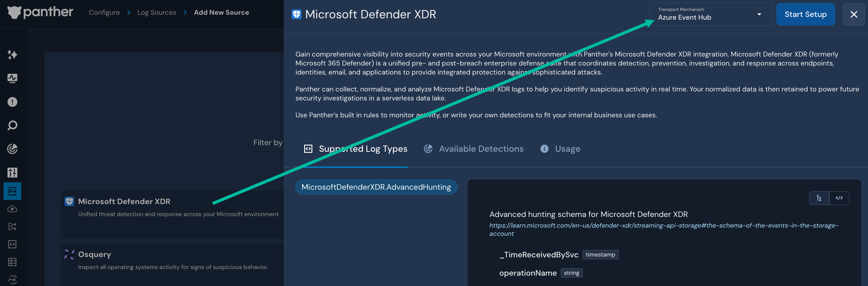Open the Usage tab
Viewport: 868px width, 286px height.
tap(568, 149)
